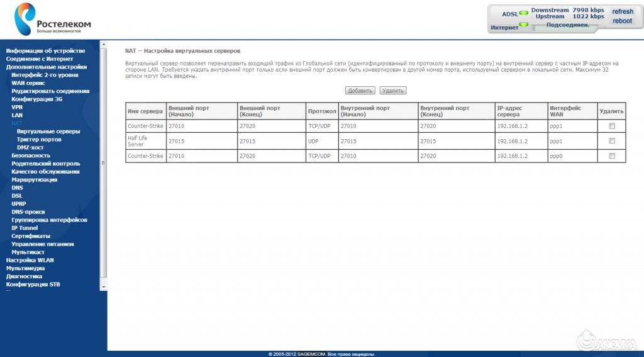644x357 pixels.
Task: Click the UDP protocol cell
Action: tap(322, 141)
